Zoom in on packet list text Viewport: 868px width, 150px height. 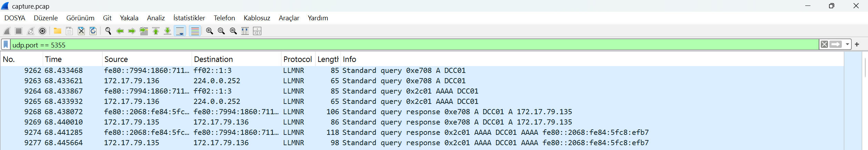pos(209,31)
